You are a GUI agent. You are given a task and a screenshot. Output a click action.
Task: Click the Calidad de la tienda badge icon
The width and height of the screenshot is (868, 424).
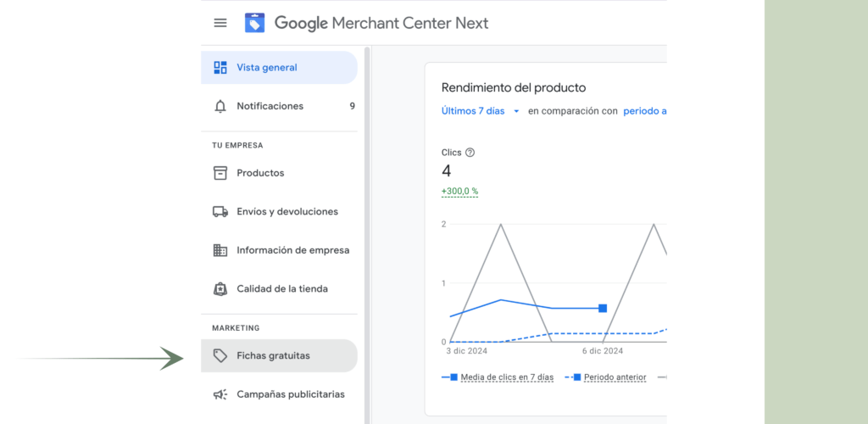tap(220, 289)
